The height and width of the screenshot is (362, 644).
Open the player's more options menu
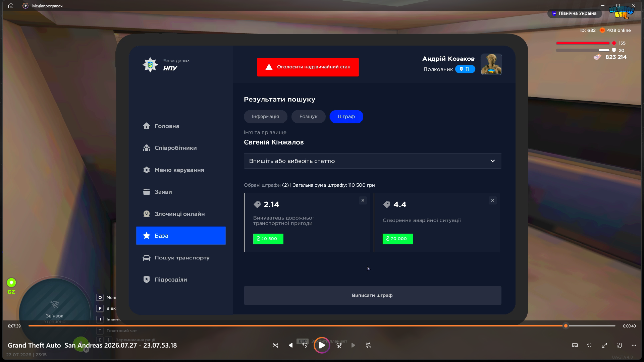[634, 345]
